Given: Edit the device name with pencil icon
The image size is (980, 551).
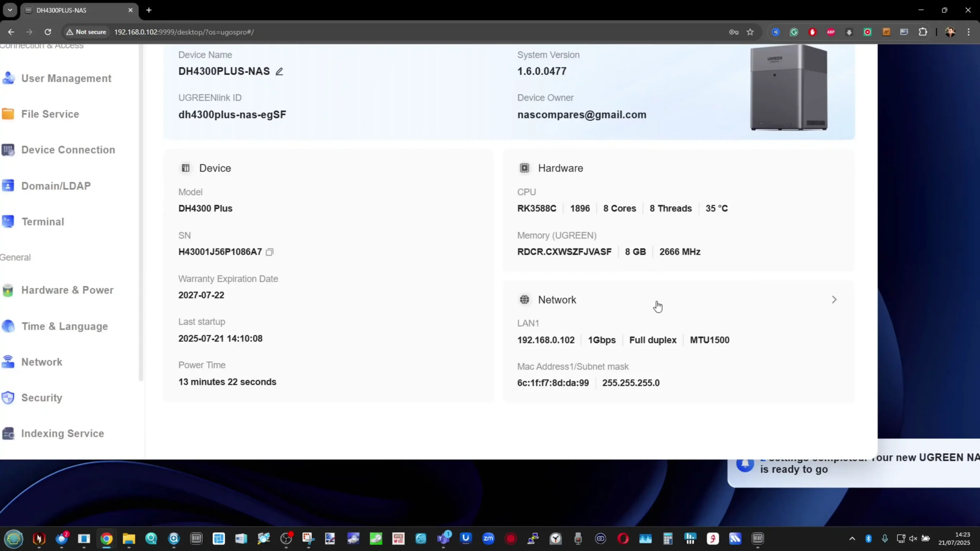Looking at the screenshot, I should pyautogui.click(x=279, y=72).
